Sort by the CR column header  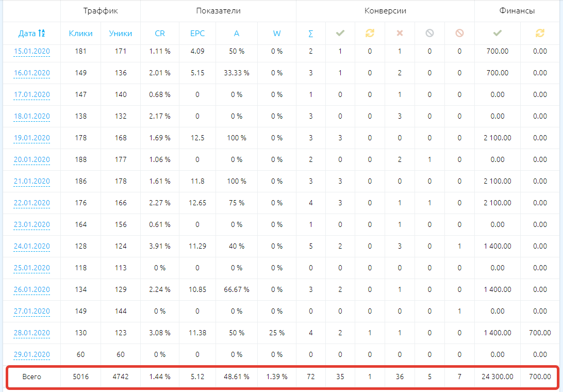coord(160,34)
